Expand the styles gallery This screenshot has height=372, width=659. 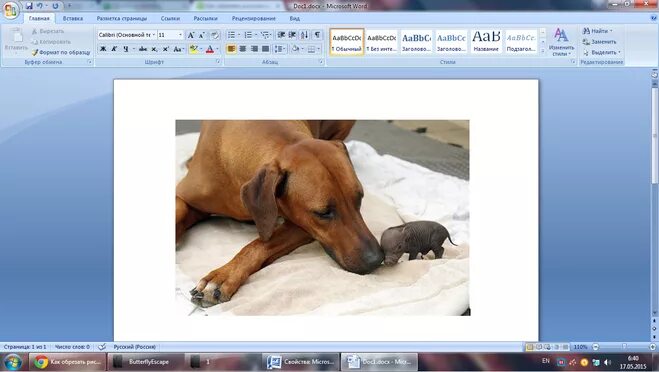point(543,51)
